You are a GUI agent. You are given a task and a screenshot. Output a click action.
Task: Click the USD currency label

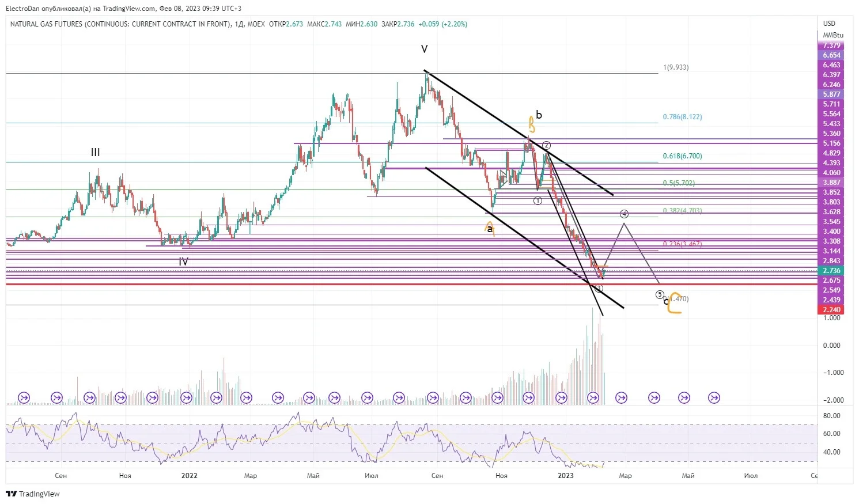[829, 24]
